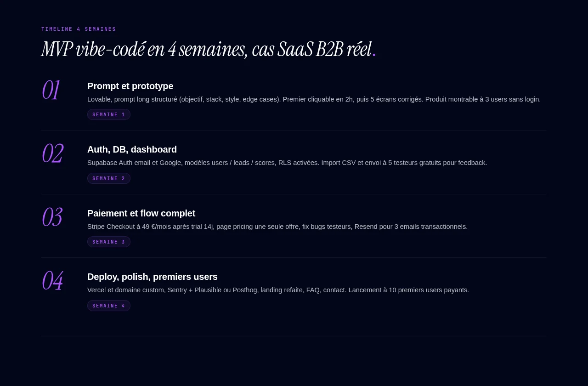Image resolution: width=588 pixels, height=386 pixels.
Task: Click the purple period after réel
Action: click(x=374, y=56)
